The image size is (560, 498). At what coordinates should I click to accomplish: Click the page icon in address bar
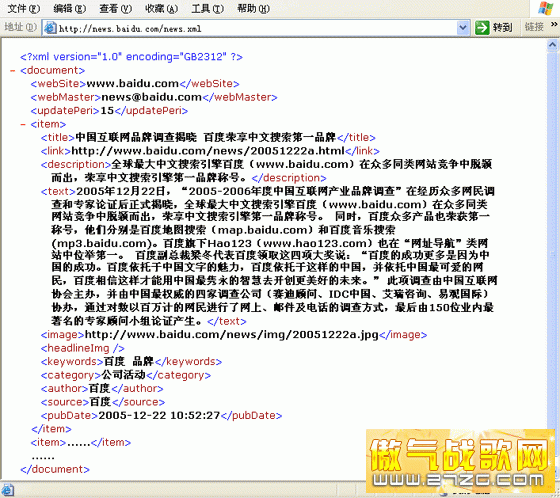50,28
